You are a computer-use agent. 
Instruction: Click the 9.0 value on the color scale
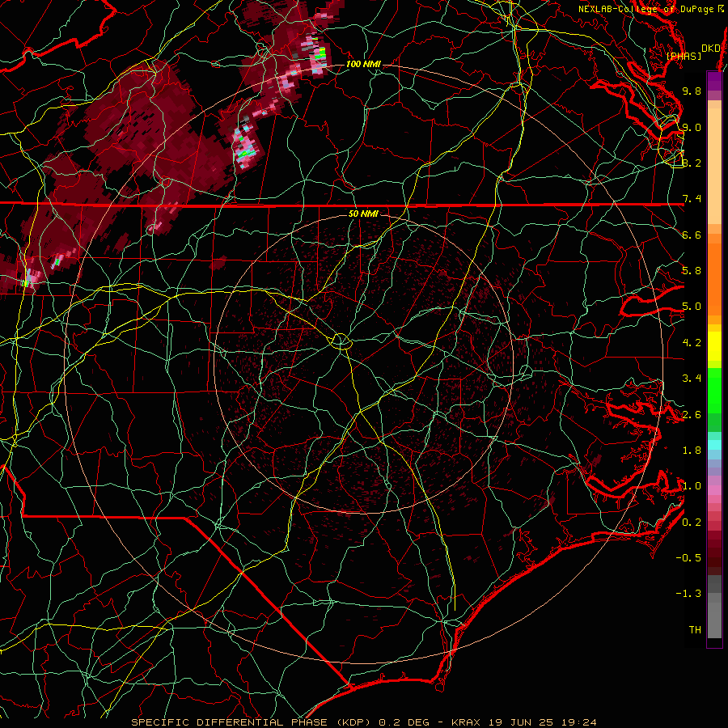coord(692,127)
